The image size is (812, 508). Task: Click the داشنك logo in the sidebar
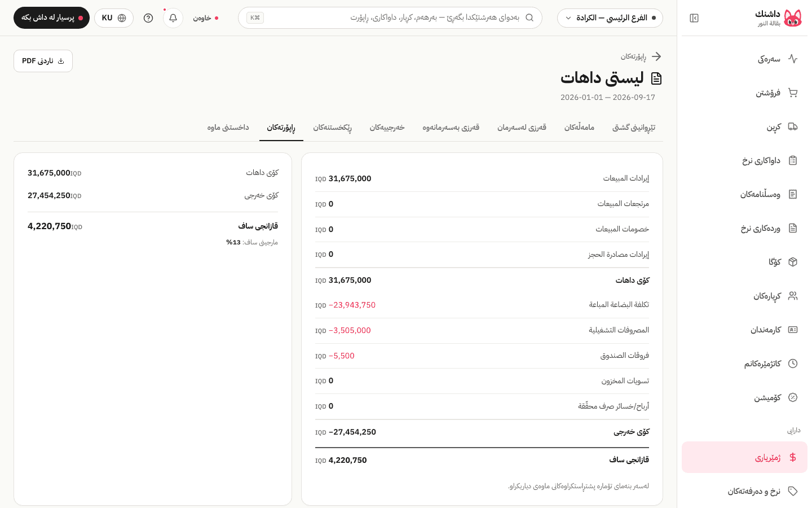[x=793, y=18]
